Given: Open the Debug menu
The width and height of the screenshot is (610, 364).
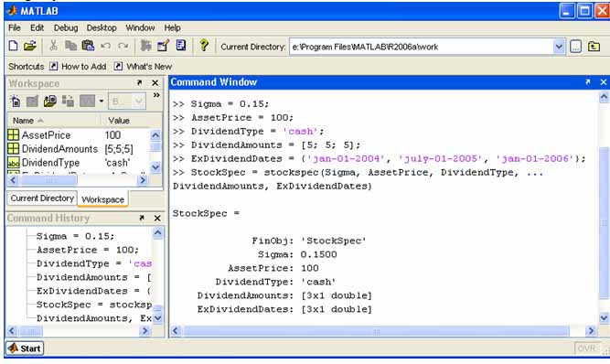Looking at the screenshot, I should point(66,27).
